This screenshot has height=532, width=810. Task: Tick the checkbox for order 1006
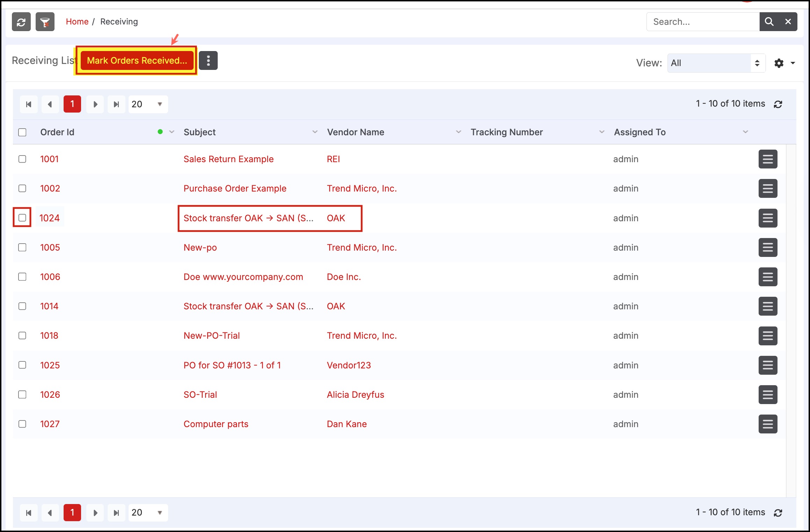click(22, 277)
